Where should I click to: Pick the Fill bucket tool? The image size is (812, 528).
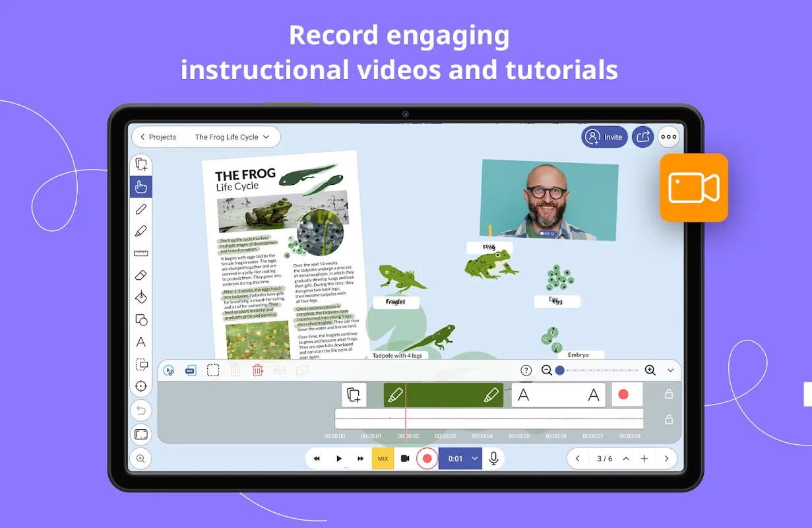tap(141, 298)
